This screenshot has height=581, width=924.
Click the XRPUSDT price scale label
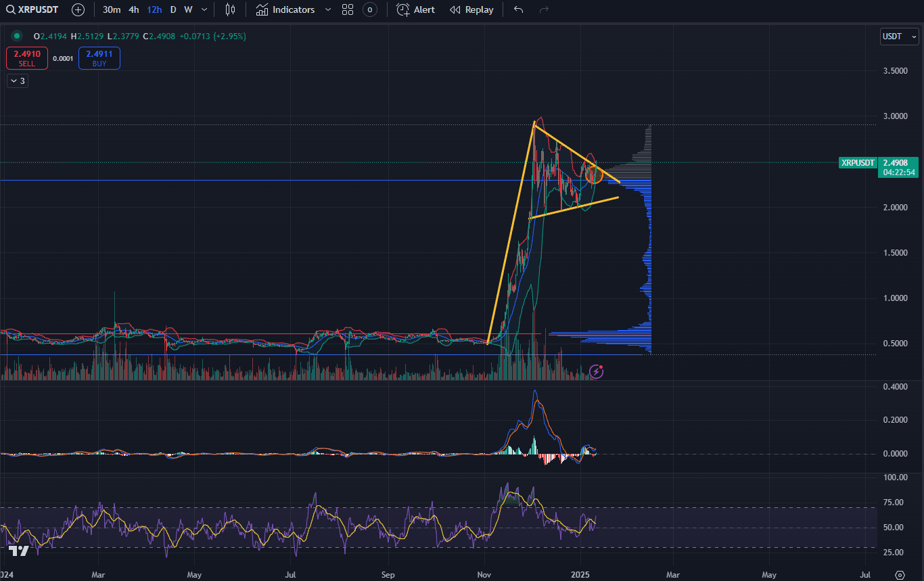[x=858, y=162]
